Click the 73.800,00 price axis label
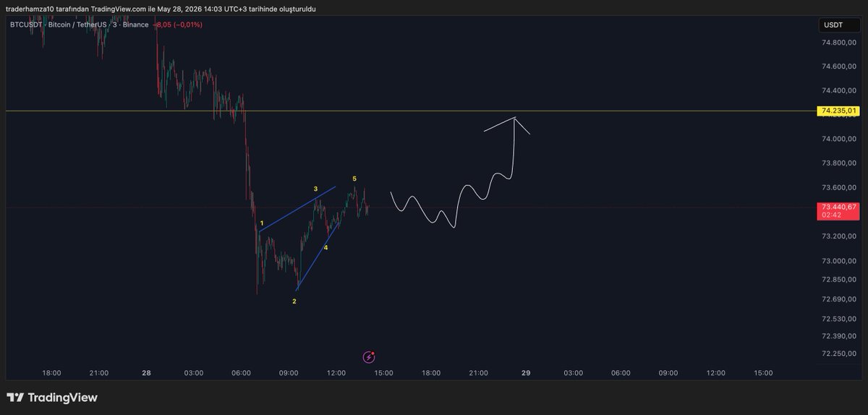 coord(839,163)
